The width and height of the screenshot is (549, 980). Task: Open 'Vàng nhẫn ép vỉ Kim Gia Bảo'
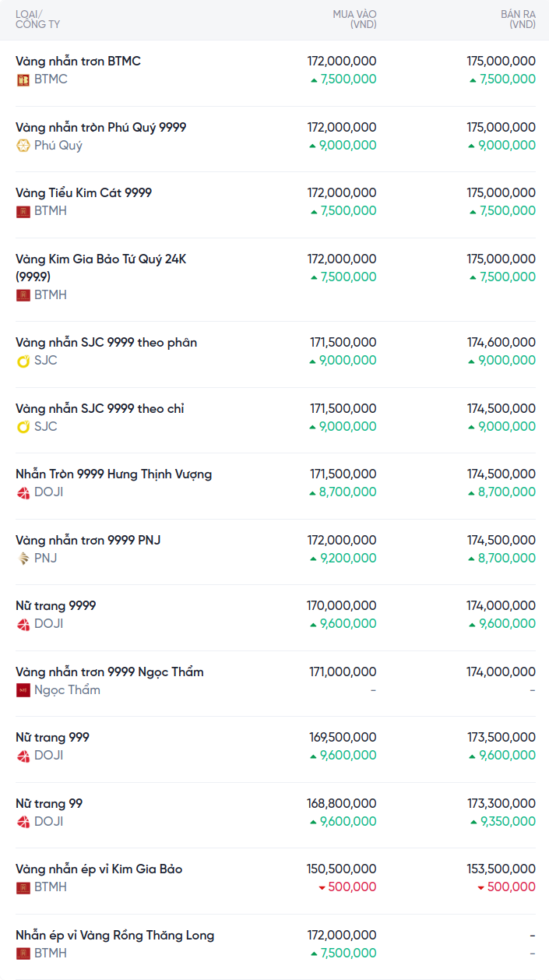(99, 869)
